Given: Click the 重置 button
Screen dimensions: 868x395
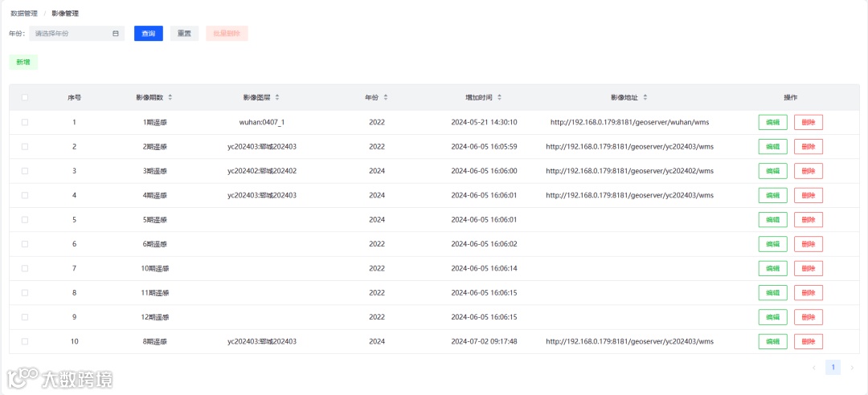Looking at the screenshot, I should (184, 34).
